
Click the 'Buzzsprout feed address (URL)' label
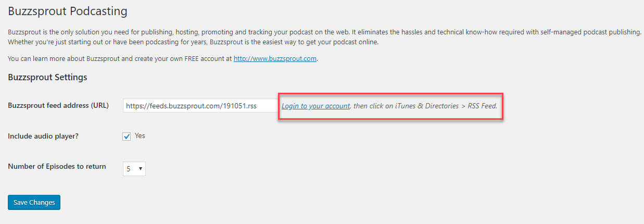(x=58, y=105)
